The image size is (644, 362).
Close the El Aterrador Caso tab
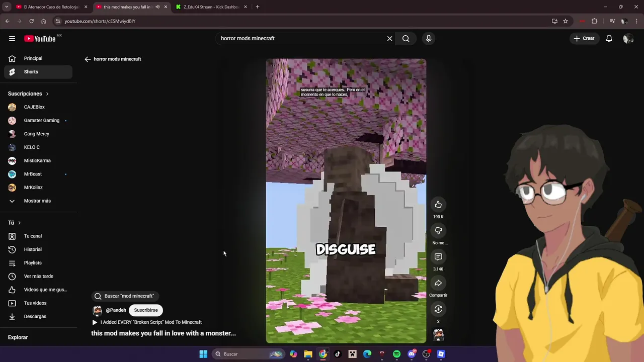[x=86, y=7]
